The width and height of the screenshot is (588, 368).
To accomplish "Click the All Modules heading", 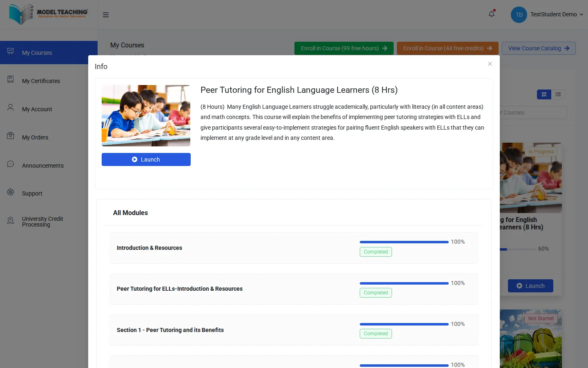I will click(130, 213).
